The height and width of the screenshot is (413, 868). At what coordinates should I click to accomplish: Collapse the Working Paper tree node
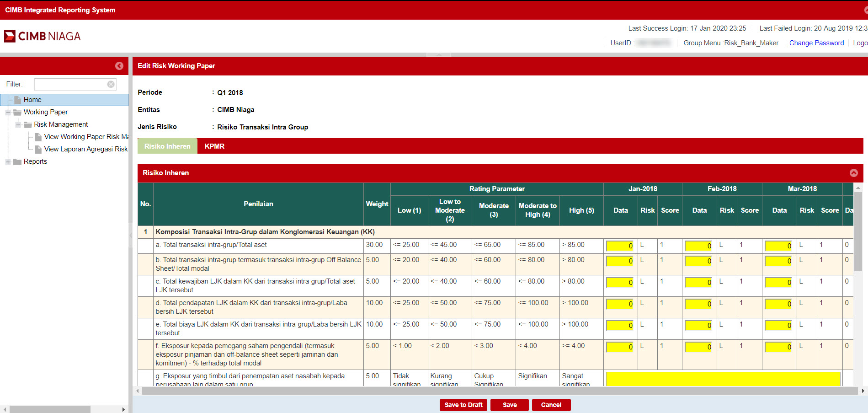[8, 112]
